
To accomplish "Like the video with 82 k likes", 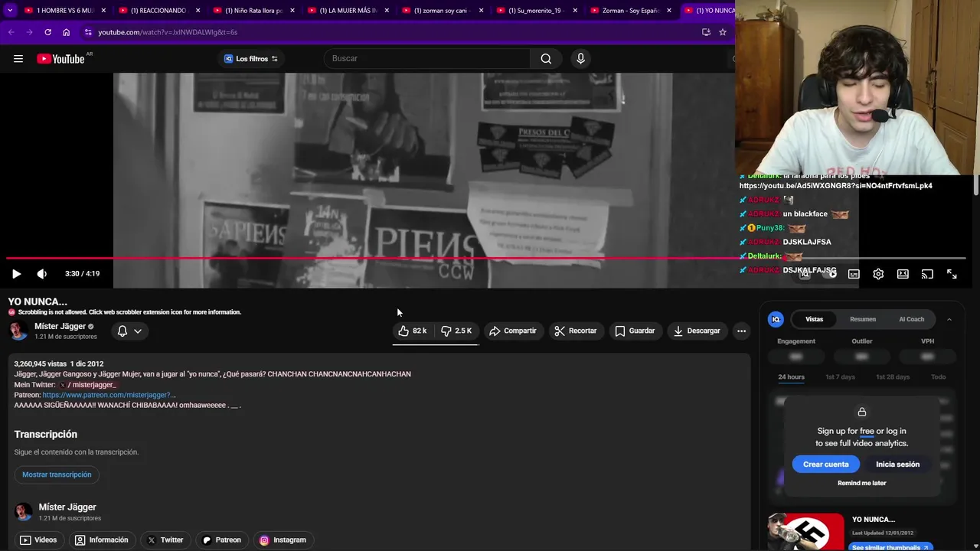I will pyautogui.click(x=413, y=331).
